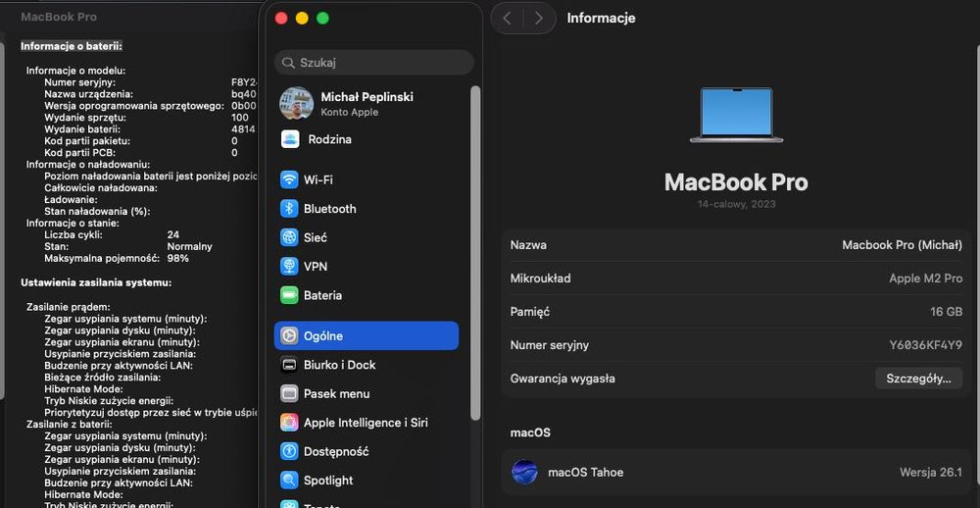Open Michał Peplinski Konto Apple
Image resolution: width=980 pixels, height=508 pixels.
tap(367, 103)
